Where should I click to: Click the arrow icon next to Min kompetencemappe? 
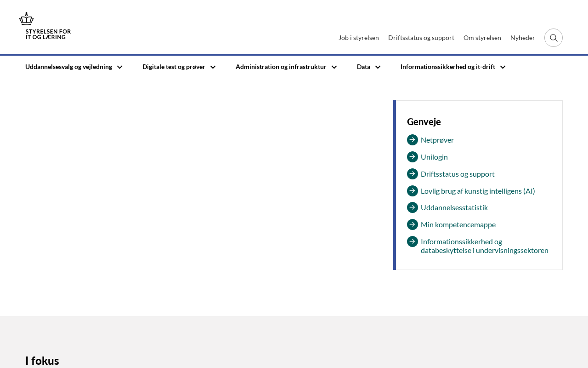tap(413, 224)
